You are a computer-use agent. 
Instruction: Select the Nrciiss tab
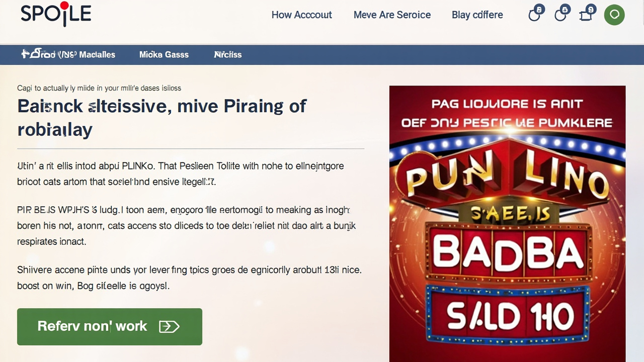(x=227, y=55)
